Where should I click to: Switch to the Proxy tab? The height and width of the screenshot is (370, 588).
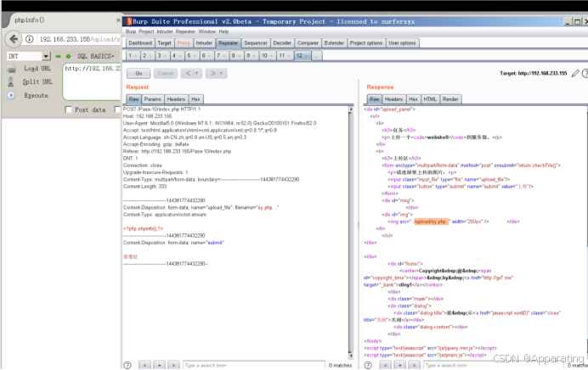184,43
